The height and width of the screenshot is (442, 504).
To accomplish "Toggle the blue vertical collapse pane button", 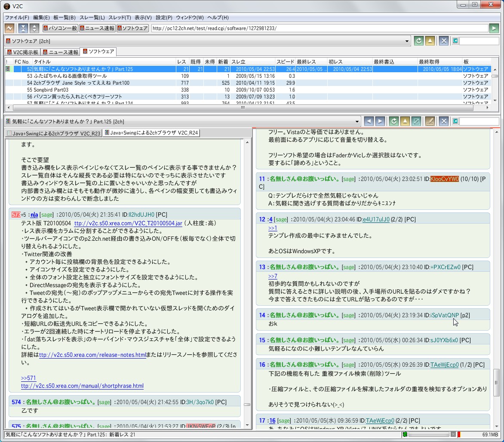I will pos(23,28).
